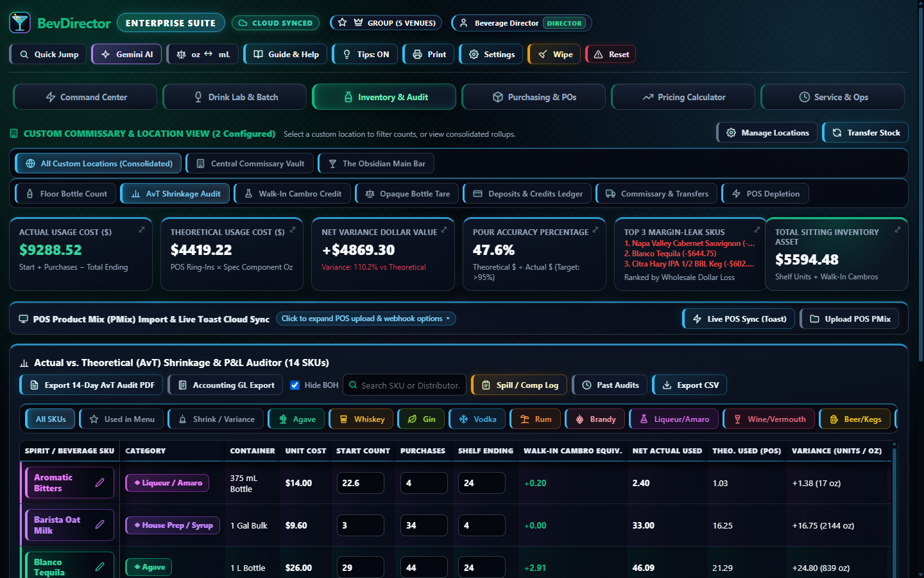Screen dimensions: 924x578
Task: Click Export 14-Day AvT Audit PDF
Action: click(x=92, y=385)
